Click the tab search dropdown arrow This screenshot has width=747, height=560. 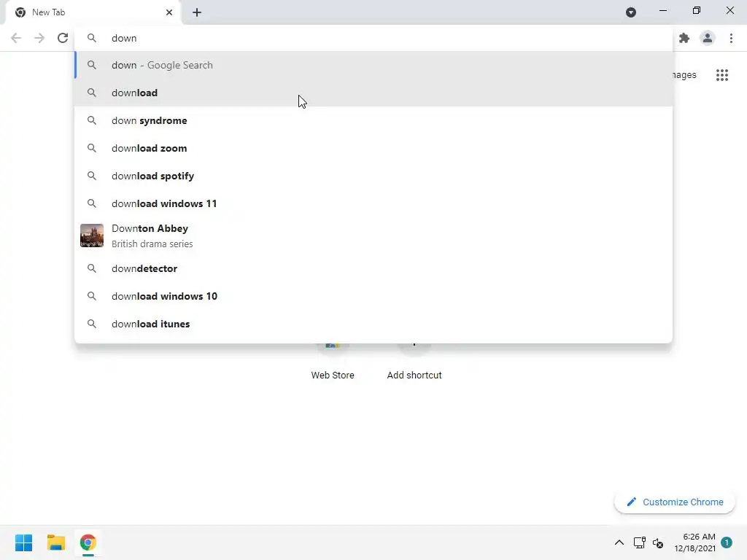point(631,12)
